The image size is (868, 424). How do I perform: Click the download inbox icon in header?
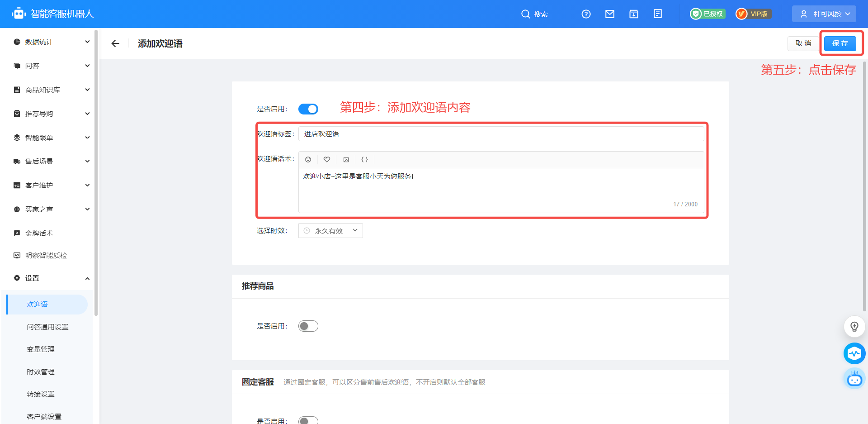point(634,14)
